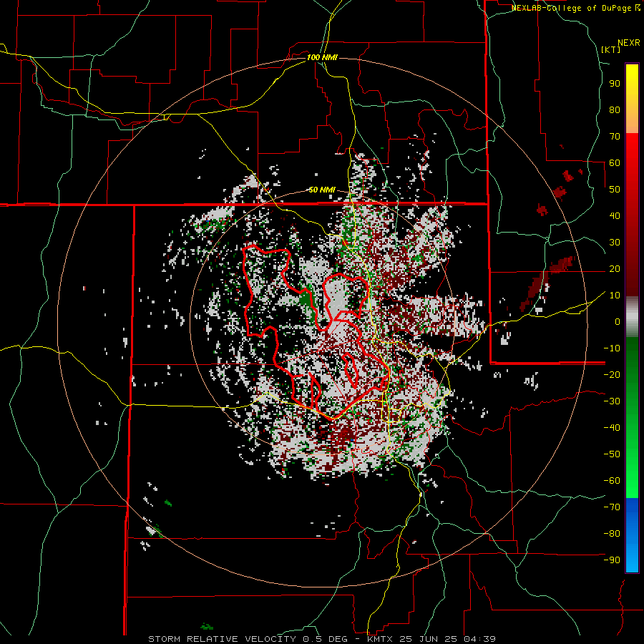644x644 pixels.
Task: Click the -90 value on velocity scale
Action: coord(612,560)
